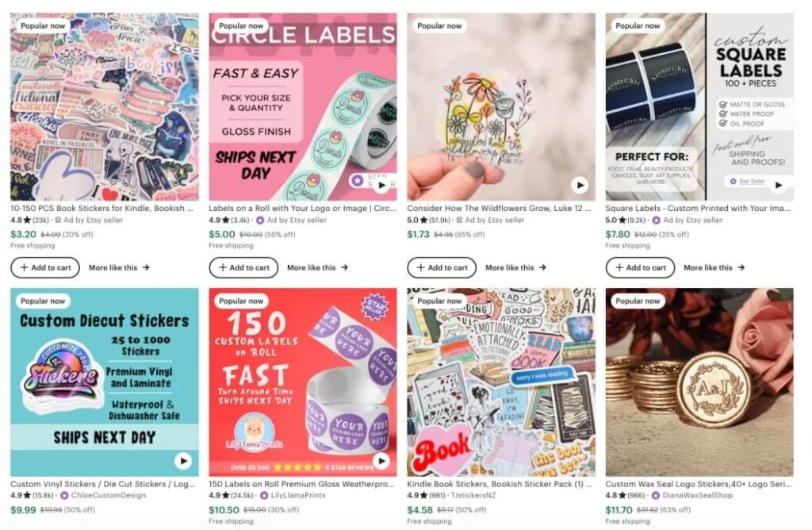The width and height of the screenshot is (812, 530).
Task: Play the video on 150 Labels on Roll listing
Action: (x=383, y=461)
